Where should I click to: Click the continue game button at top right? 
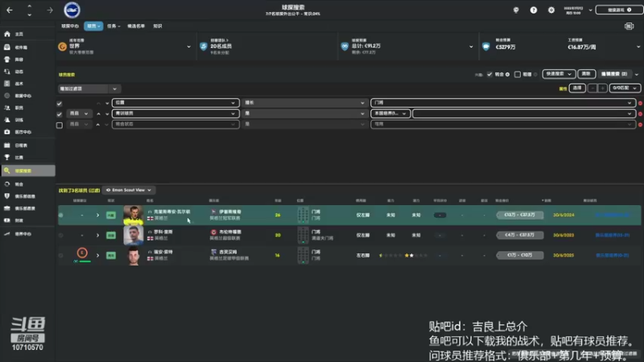[x=619, y=10]
